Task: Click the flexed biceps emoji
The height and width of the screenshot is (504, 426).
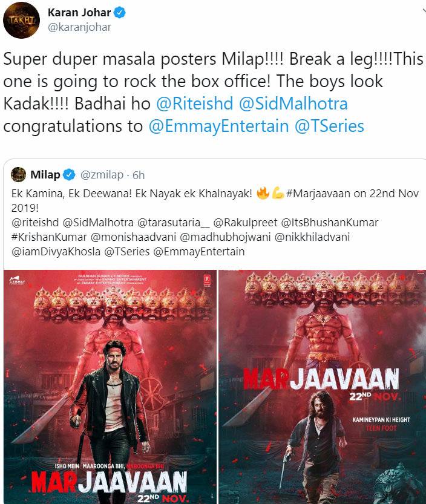Action: click(x=277, y=194)
